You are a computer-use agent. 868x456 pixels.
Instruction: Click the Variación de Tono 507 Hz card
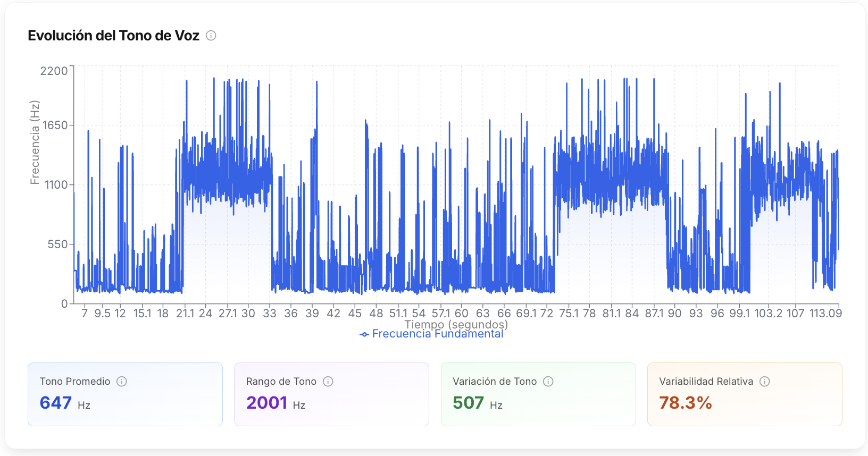coord(538,394)
